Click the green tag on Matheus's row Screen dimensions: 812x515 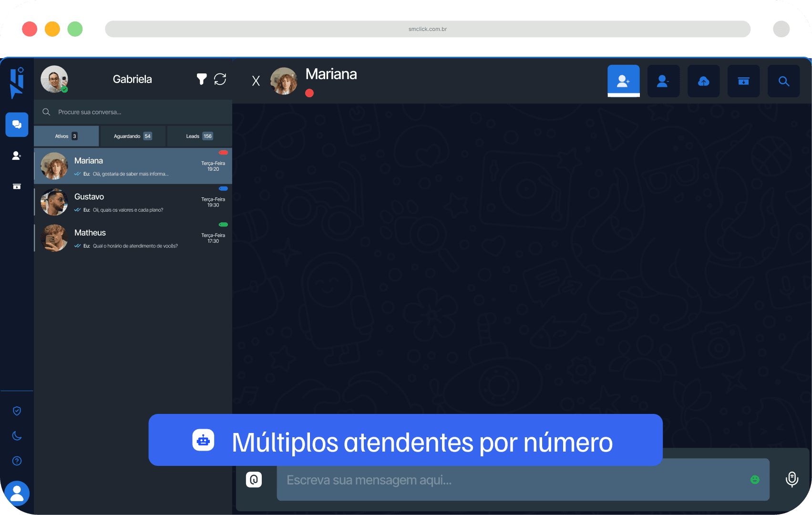[x=223, y=225]
